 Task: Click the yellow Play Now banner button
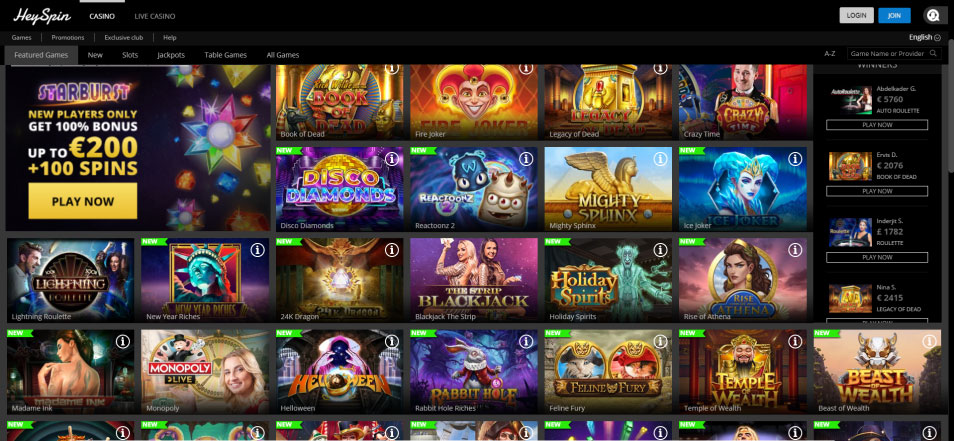tap(83, 201)
